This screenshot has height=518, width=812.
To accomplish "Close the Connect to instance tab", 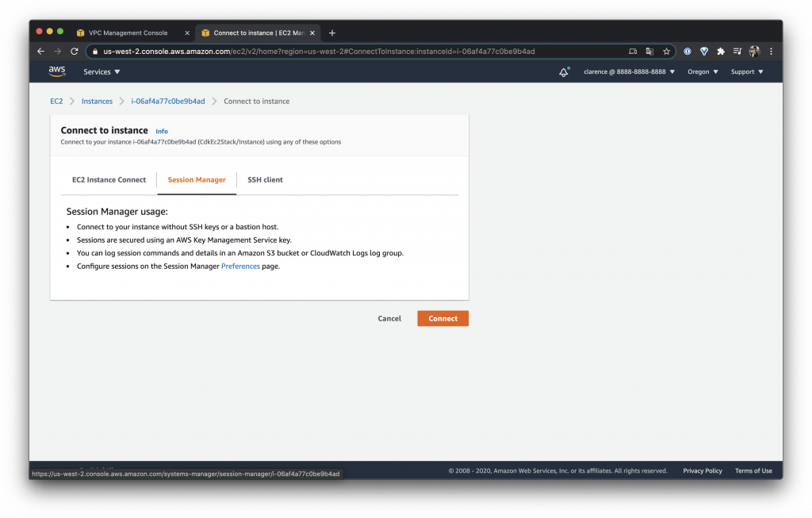I will tap(312, 33).
